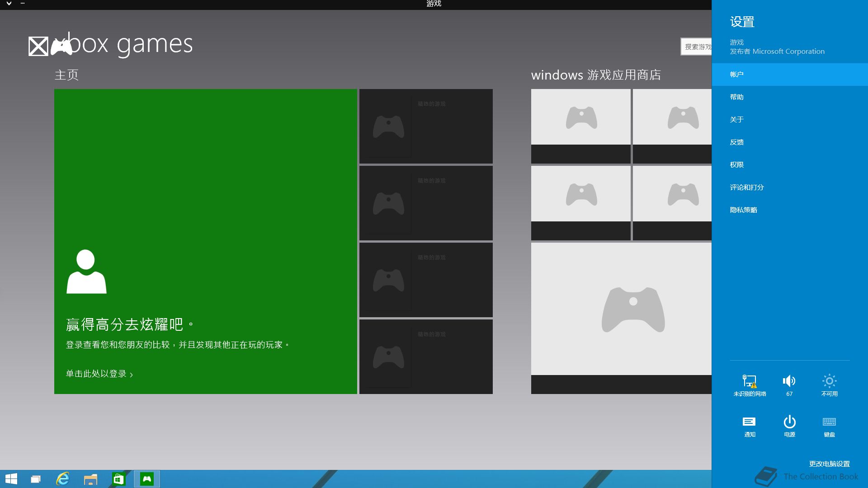Open the title bar ellipsis menu

pos(23,4)
